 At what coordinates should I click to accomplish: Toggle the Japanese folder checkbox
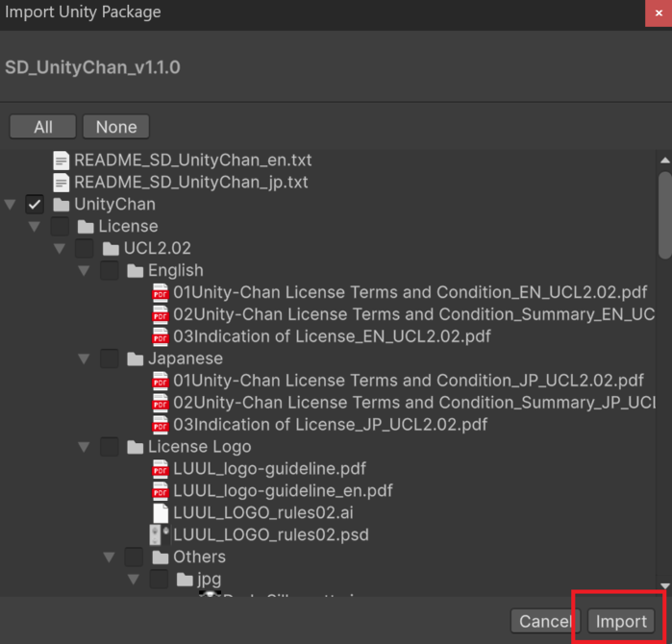110,359
